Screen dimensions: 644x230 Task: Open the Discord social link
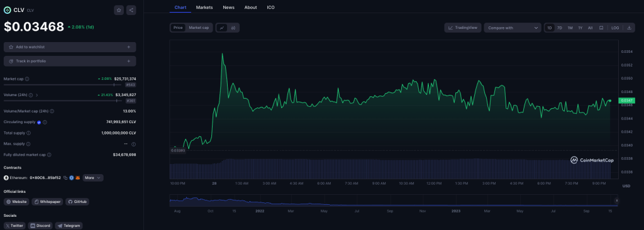(x=40, y=226)
